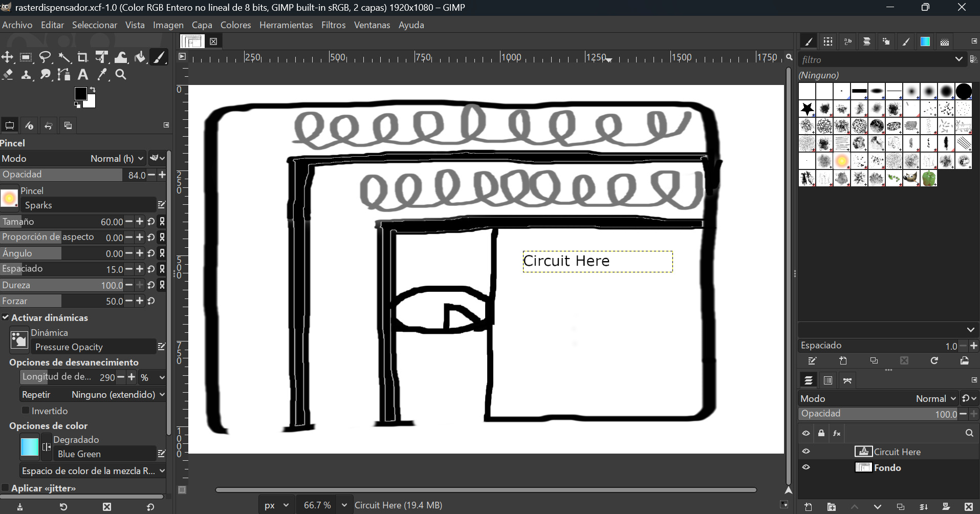
Task: Click the foreground color swatch
Action: click(x=81, y=94)
